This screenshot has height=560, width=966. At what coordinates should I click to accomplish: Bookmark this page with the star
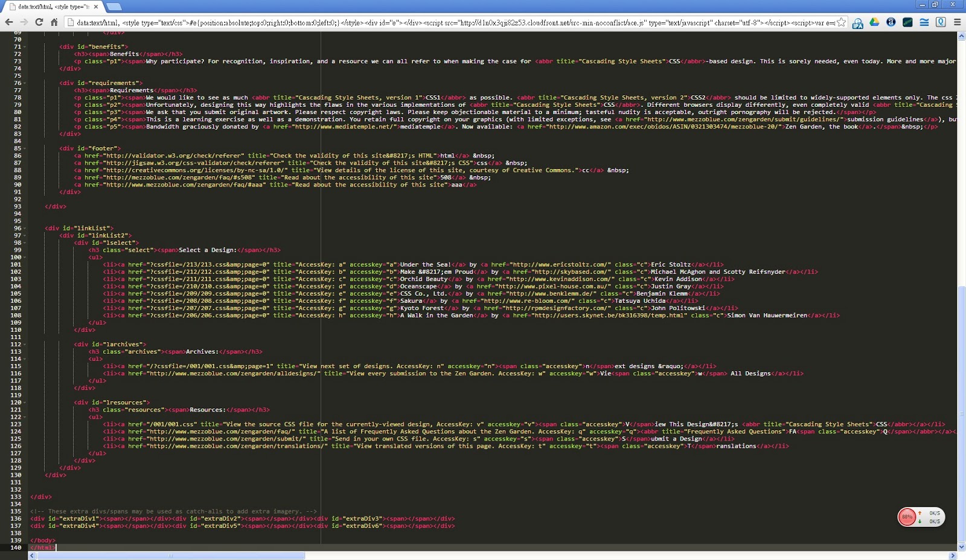click(x=841, y=22)
